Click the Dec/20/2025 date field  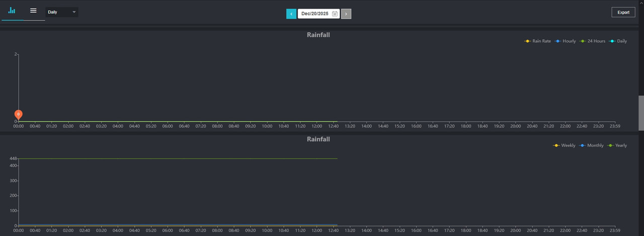(x=318, y=14)
